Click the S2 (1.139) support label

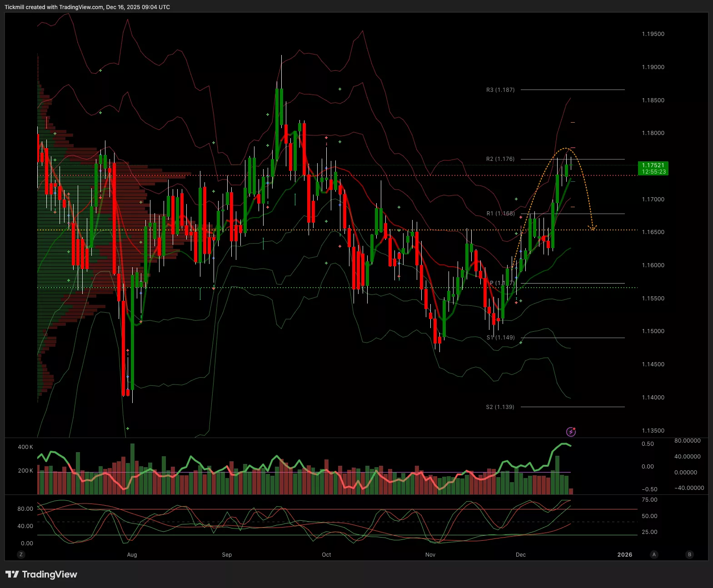coord(500,407)
